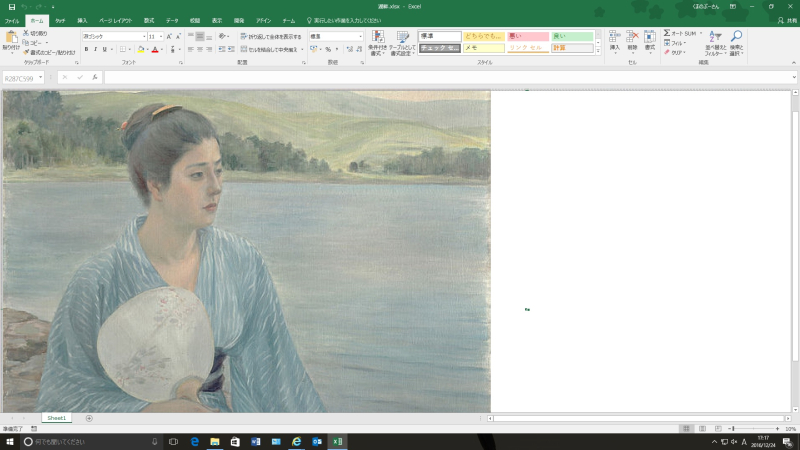Click the Fill button in Editing group
The height and width of the screenshot is (450, 800).
click(675, 43)
